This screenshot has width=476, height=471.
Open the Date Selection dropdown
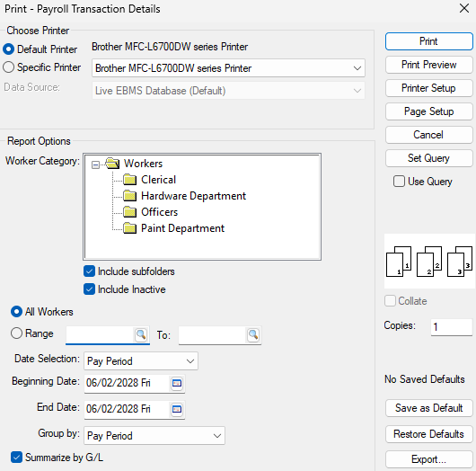[x=141, y=361]
